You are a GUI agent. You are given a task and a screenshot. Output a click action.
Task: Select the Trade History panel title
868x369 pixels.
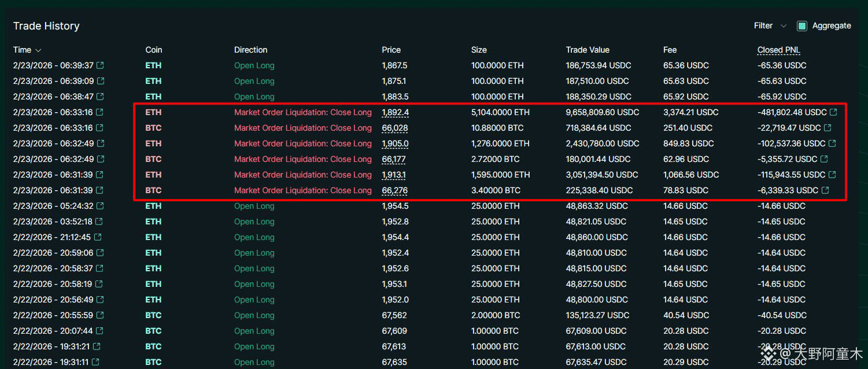point(46,26)
